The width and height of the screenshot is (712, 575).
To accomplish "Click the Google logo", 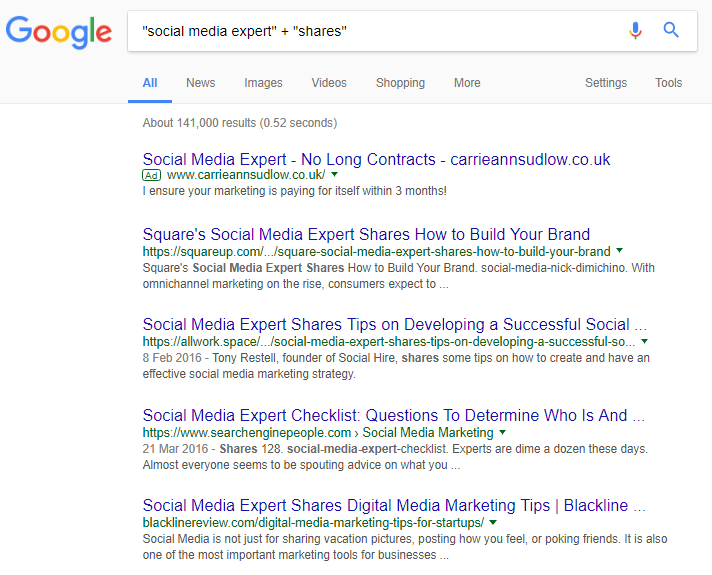I will pyautogui.click(x=58, y=31).
